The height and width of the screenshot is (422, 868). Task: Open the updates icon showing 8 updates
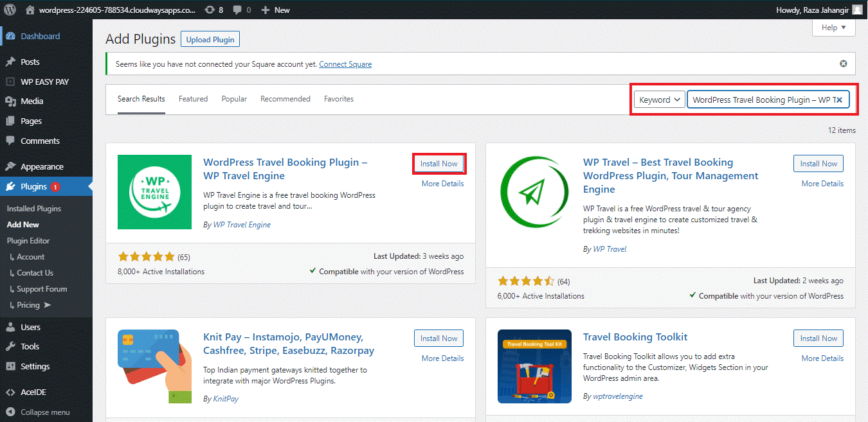(x=212, y=10)
